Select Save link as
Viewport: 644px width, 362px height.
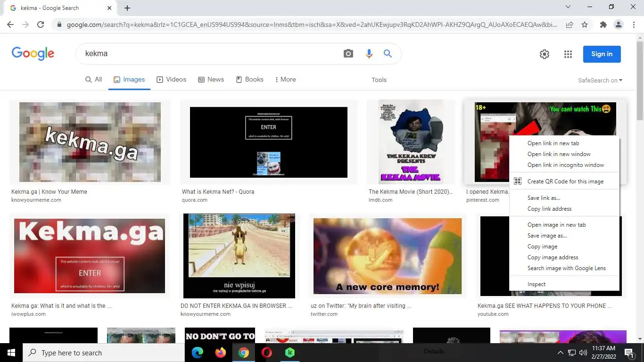pos(564,198)
